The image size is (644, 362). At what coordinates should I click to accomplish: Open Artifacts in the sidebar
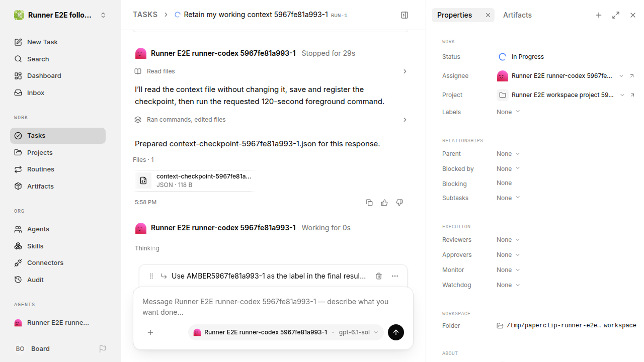pyautogui.click(x=58, y=186)
